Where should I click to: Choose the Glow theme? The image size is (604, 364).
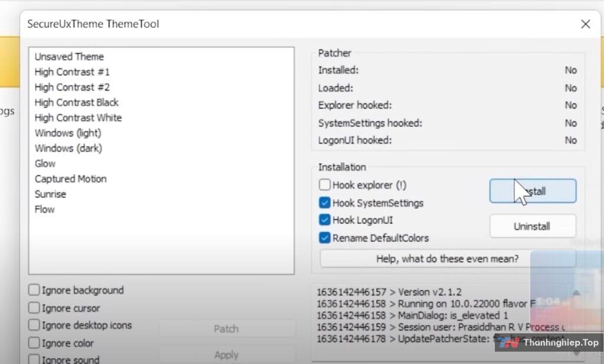click(45, 163)
